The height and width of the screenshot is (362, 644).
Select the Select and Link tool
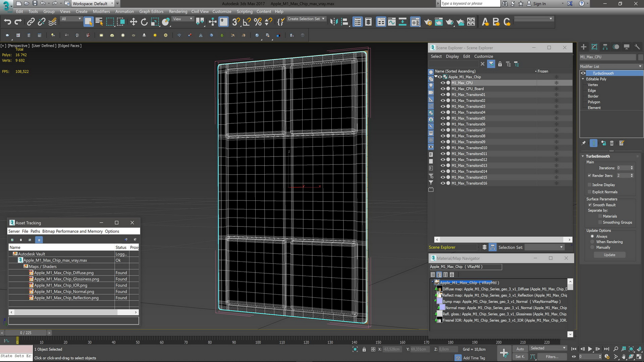coord(31,22)
